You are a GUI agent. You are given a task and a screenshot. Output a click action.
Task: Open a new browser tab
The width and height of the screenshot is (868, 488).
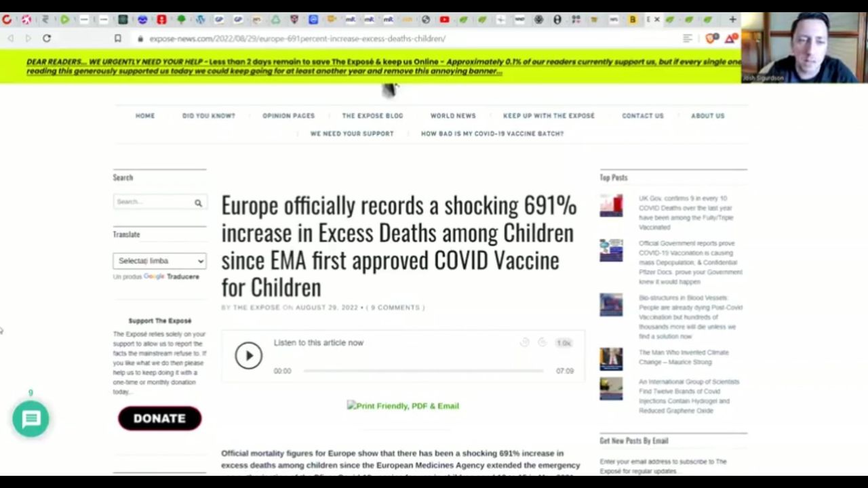[x=732, y=20]
